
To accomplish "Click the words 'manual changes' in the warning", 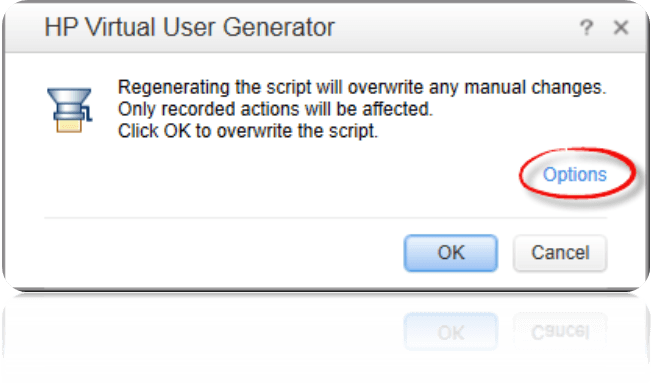I will point(535,87).
